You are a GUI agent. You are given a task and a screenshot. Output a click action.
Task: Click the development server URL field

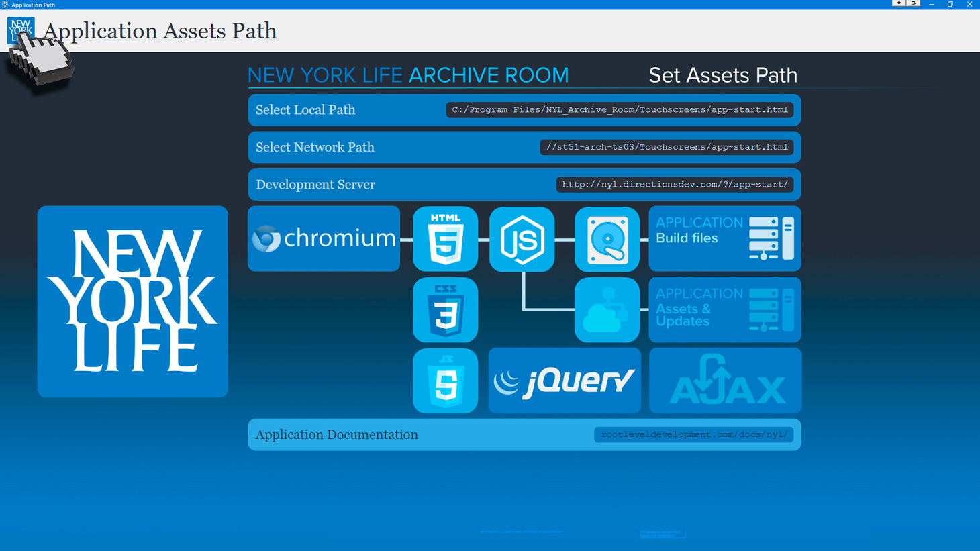(x=674, y=185)
